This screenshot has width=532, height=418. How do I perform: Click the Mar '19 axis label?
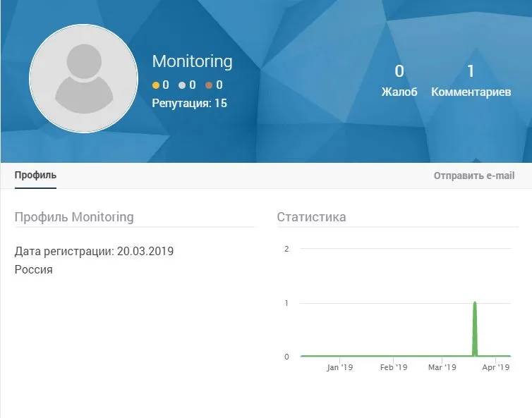point(442,367)
